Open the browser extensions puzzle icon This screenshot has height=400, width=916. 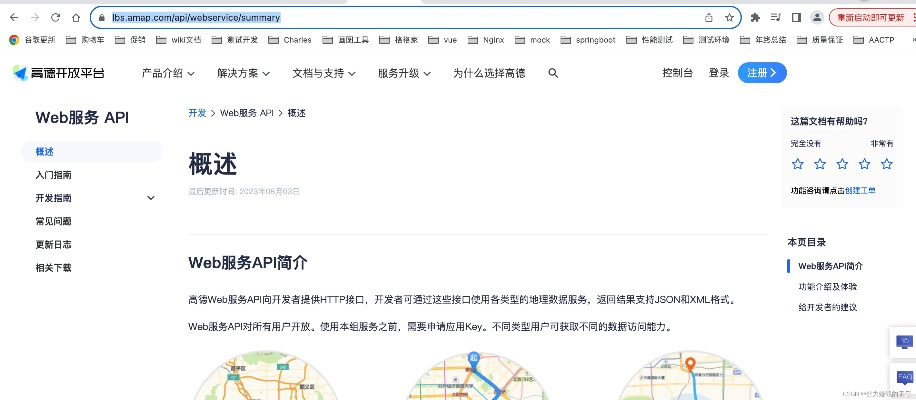pos(755,17)
